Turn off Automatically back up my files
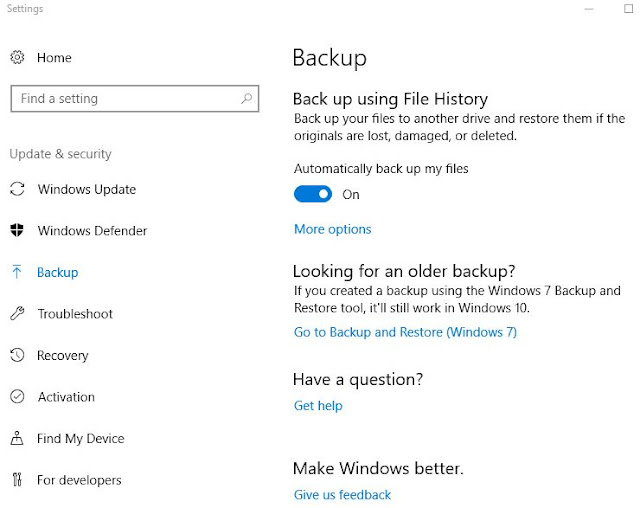The width and height of the screenshot is (640, 508). (x=313, y=194)
